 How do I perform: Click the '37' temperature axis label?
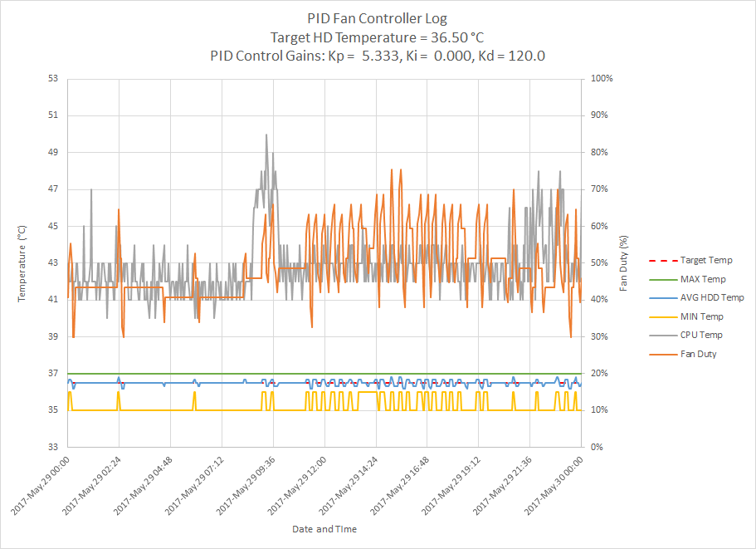[x=53, y=373]
